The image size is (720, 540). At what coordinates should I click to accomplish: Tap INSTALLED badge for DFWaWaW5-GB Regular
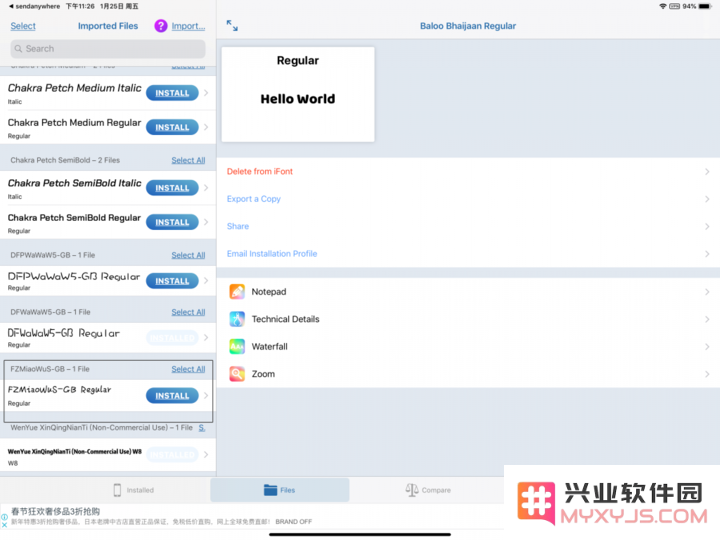tap(172, 338)
